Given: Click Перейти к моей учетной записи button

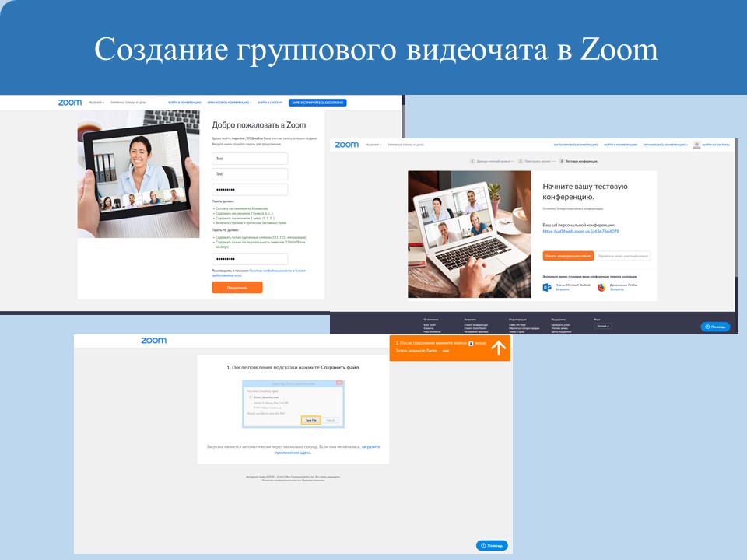Looking at the screenshot, I should (622, 256).
